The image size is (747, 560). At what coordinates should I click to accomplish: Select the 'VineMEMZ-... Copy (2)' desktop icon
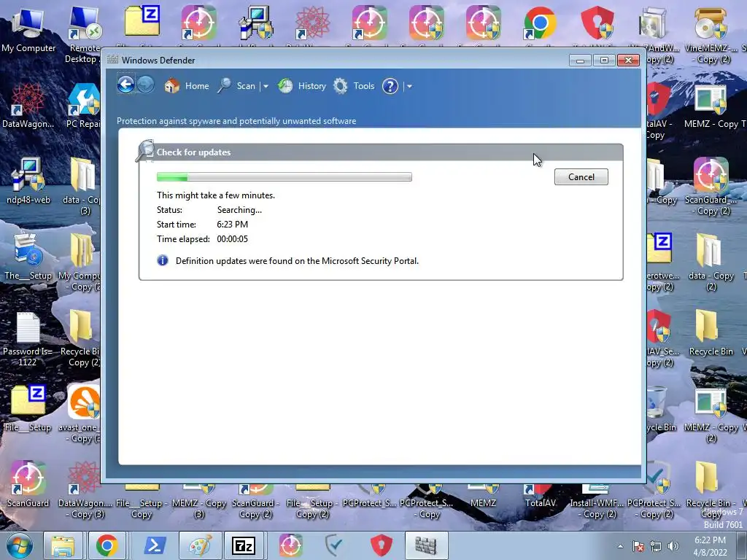(711, 34)
